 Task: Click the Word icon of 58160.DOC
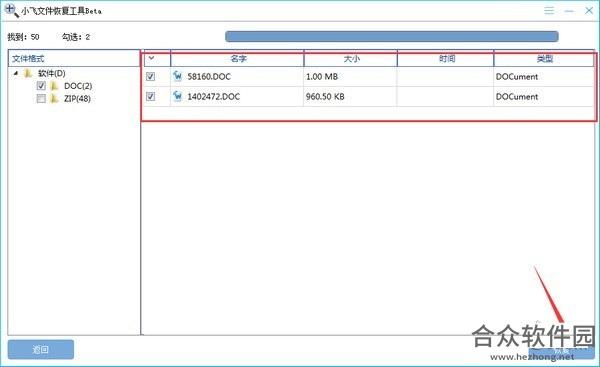[178, 76]
